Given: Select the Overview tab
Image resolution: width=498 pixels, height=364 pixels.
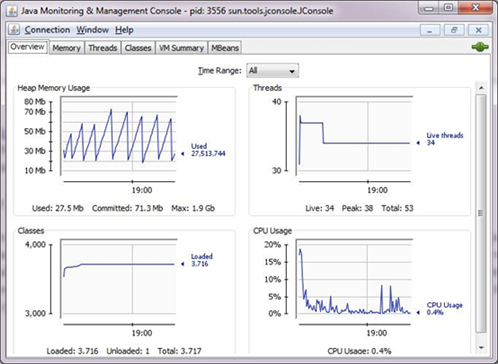Looking at the screenshot, I should [27, 47].
